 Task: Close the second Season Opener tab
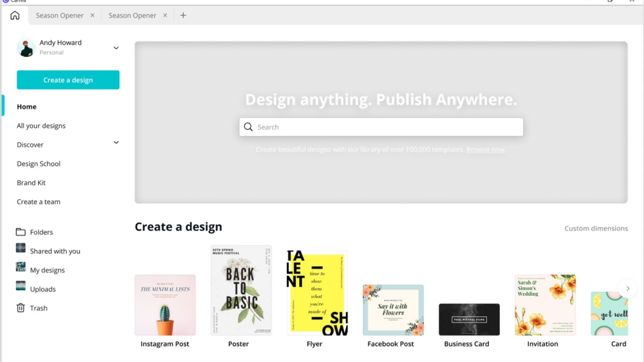click(x=165, y=16)
